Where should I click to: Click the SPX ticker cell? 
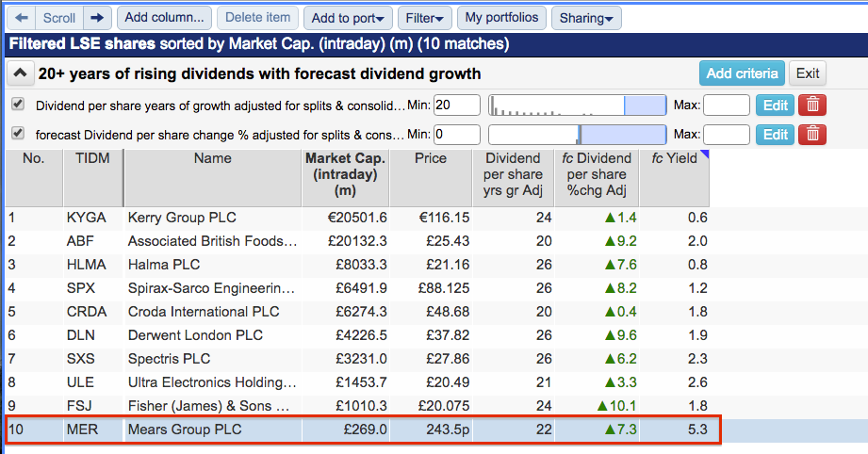point(93,288)
